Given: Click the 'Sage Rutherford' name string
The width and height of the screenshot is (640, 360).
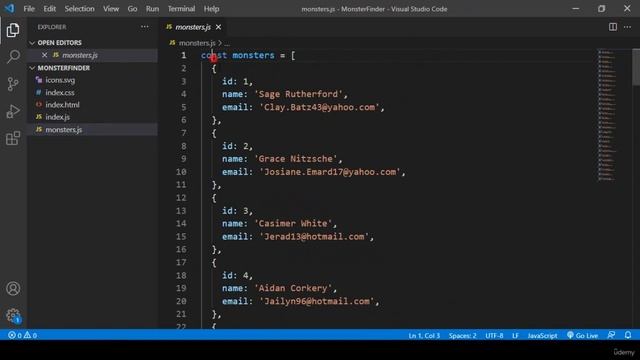Looking at the screenshot, I should click(x=298, y=94).
